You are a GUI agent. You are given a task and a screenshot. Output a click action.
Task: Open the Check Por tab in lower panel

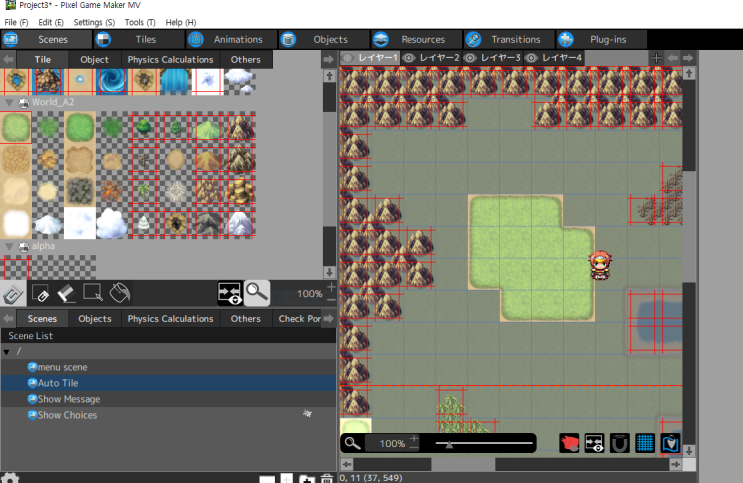[x=299, y=319]
